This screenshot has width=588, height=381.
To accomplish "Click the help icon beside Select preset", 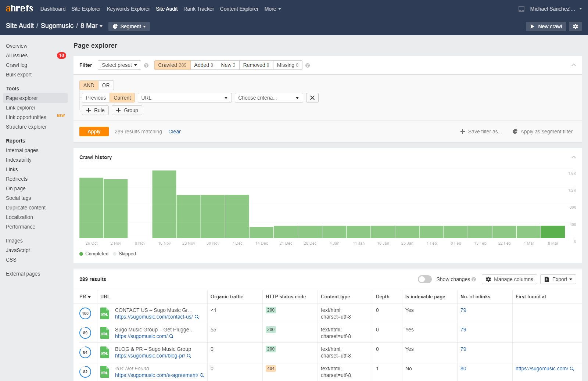I will click(146, 65).
